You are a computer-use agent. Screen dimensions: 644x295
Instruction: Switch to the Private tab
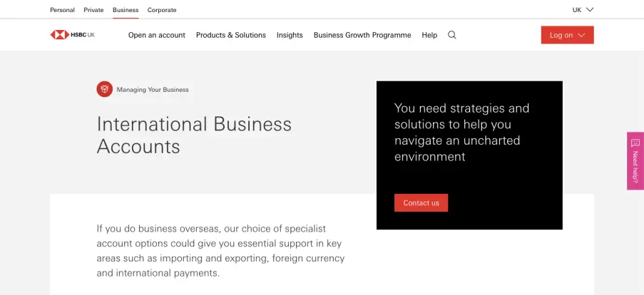click(93, 10)
